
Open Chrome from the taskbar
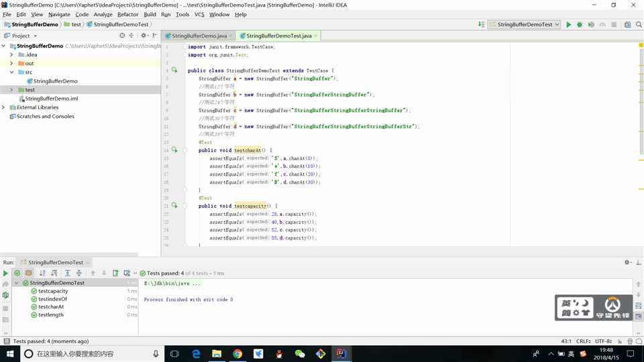pos(237,354)
